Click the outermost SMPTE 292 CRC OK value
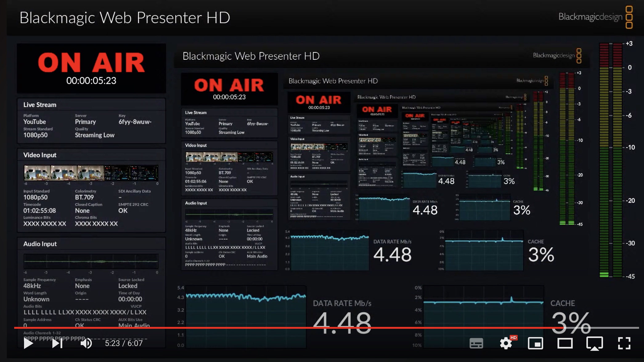 [x=123, y=211]
